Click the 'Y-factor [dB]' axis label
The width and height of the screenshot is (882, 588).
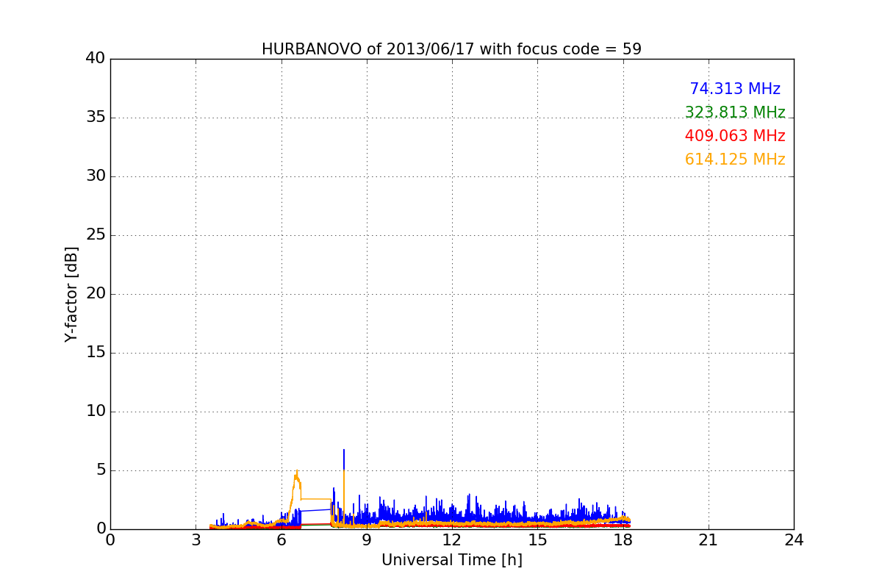click(71, 294)
